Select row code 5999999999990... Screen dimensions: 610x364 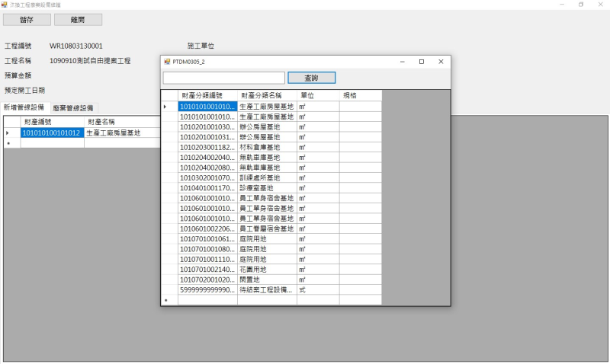207,289
